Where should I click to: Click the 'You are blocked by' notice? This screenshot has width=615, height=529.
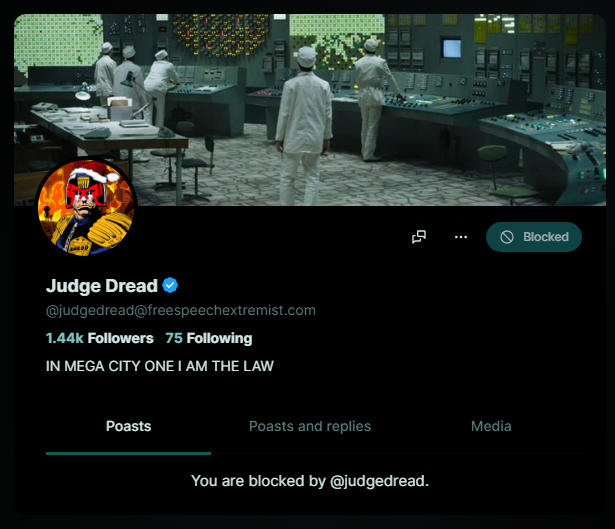point(310,481)
